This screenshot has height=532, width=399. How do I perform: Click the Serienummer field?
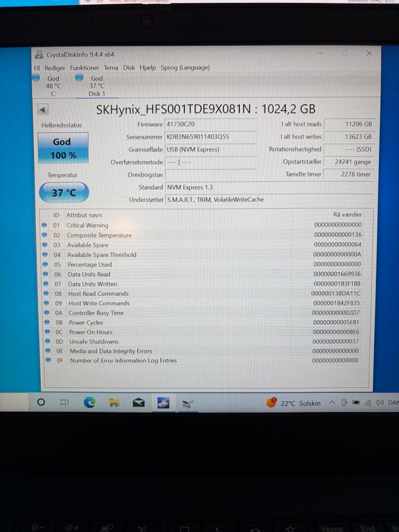point(211,137)
